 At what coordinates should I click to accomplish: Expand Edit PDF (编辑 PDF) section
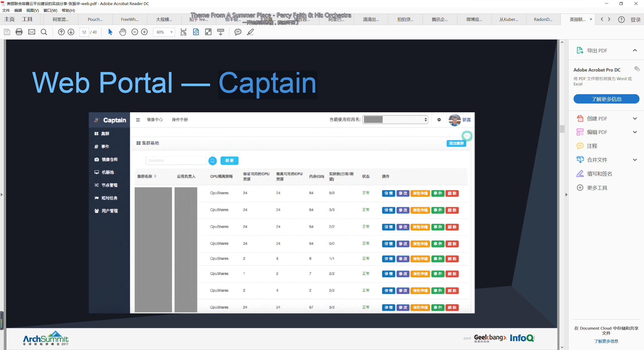tap(635, 132)
